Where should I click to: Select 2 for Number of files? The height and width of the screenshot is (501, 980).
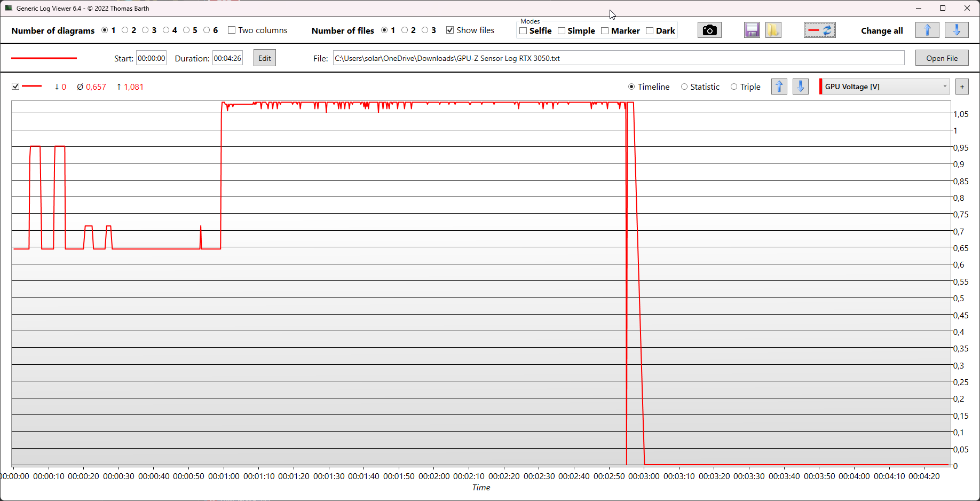[x=405, y=30]
